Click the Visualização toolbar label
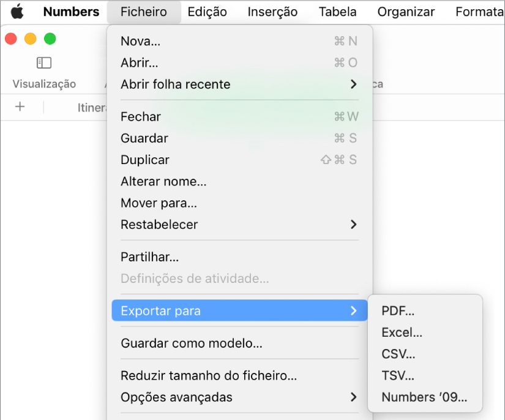 point(44,84)
